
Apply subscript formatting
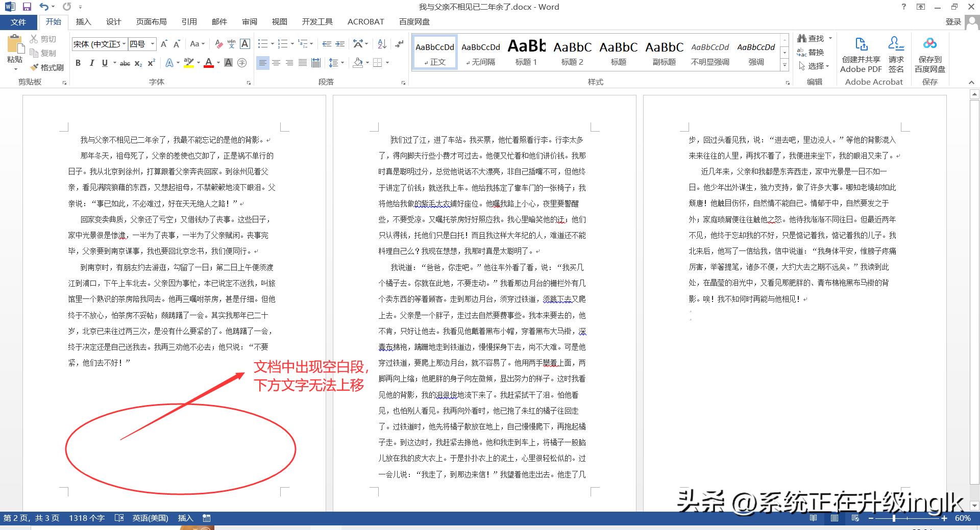click(138, 63)
